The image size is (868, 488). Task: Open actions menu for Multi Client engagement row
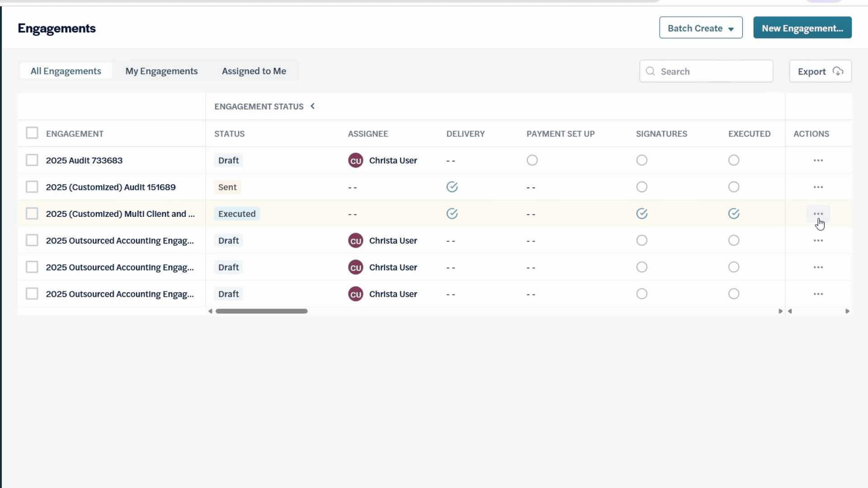click(818, 214)
